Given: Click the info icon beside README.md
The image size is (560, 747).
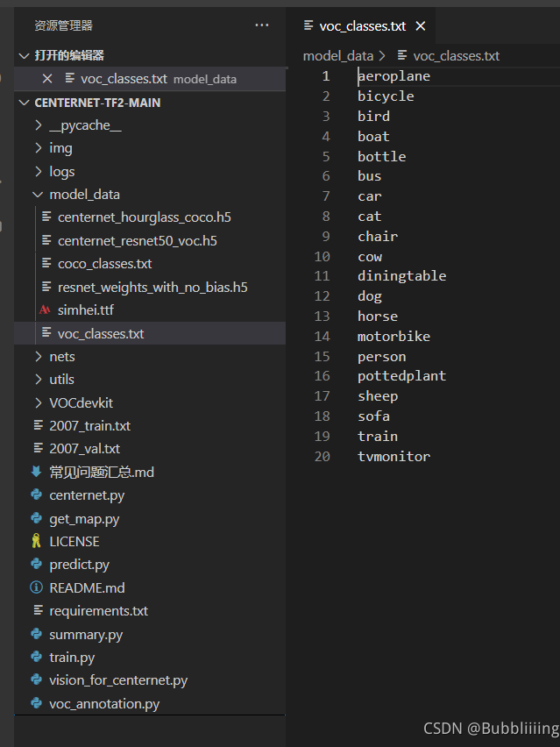Looking at the screenshot, I should [36, 587].
